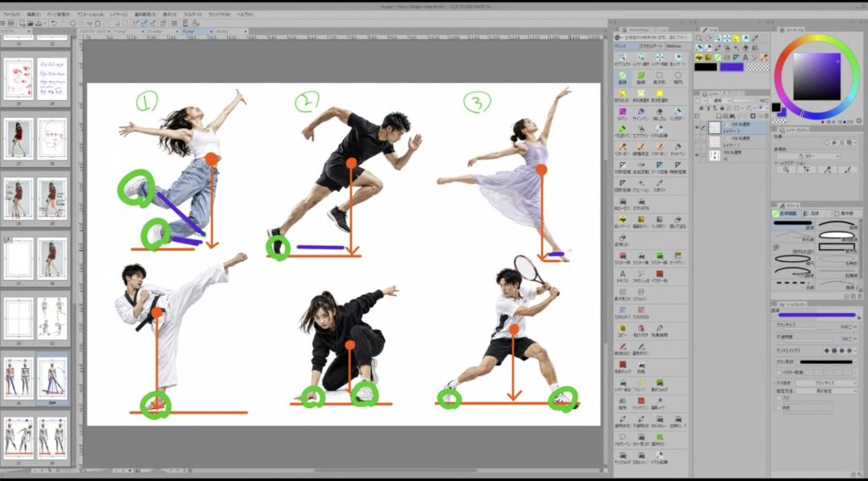Viewport: 868px width, 481px height.
Task: Open the brush shape (ブラシ形状) dropdown
Action: coord(828,362)
